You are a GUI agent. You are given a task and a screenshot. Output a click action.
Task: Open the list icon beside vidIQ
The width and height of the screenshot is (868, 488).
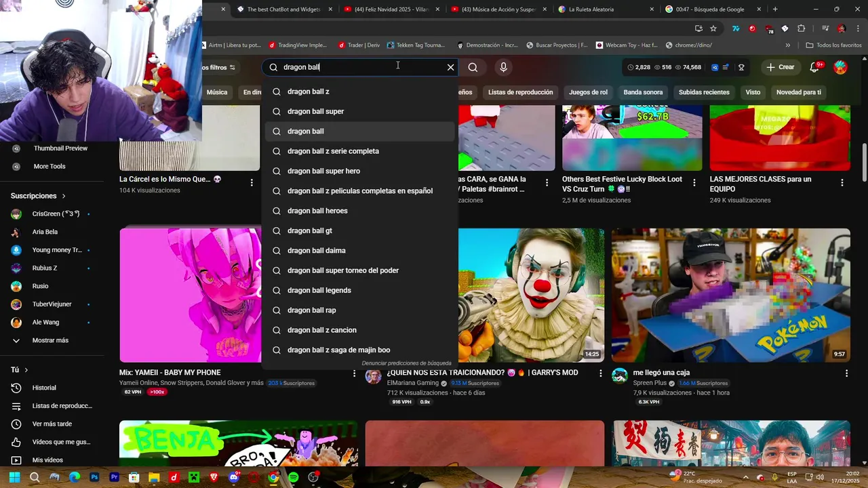[726, 67]
